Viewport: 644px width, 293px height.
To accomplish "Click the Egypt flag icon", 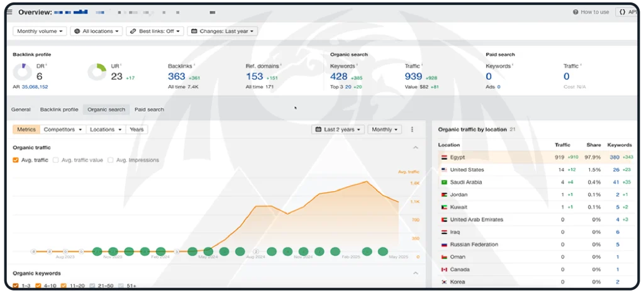I will [x=444, y=157].
